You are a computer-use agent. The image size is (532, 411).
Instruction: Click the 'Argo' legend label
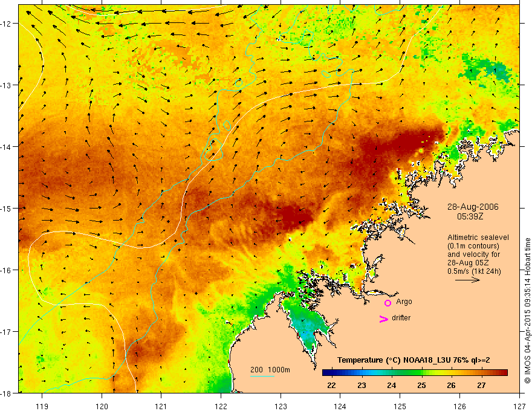click(404, 302)
